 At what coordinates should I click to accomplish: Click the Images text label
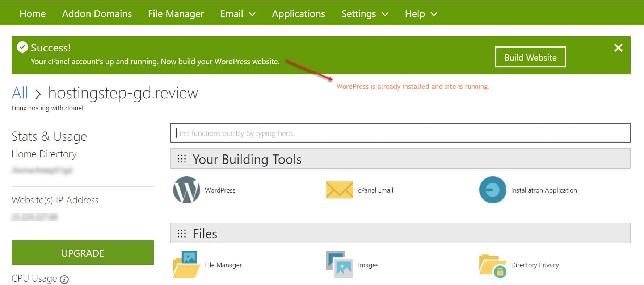pos(368,265)
